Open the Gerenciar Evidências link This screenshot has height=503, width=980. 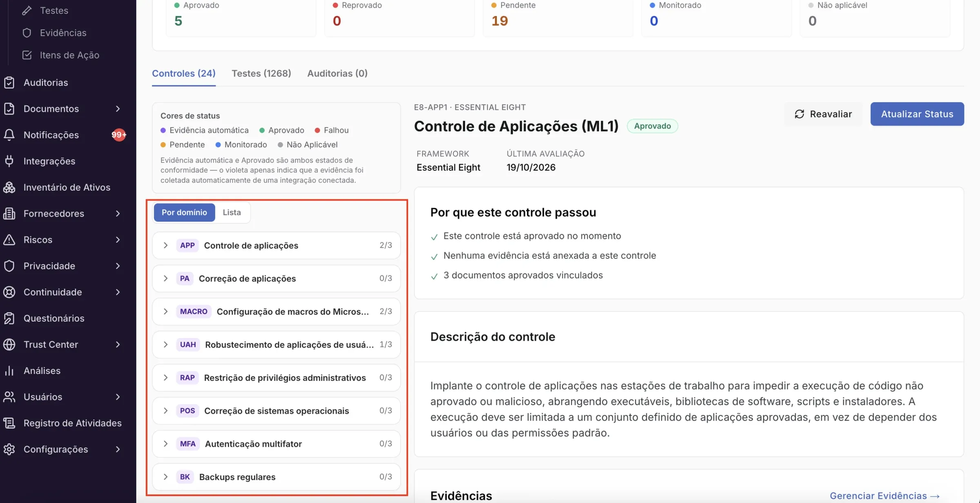(x=885, y=496)
